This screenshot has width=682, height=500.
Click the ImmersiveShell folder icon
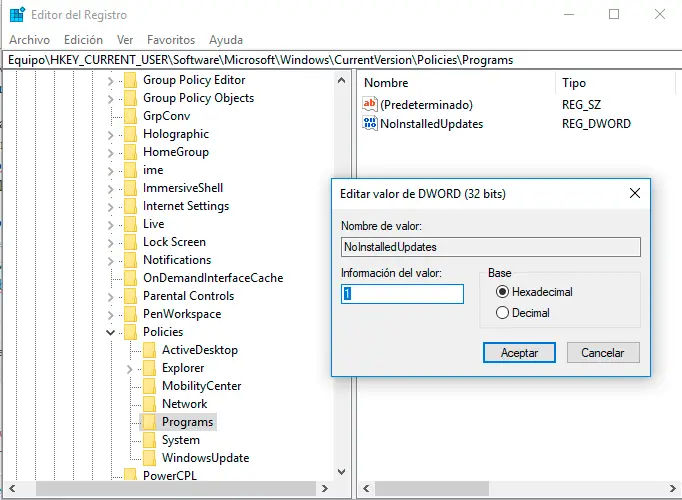[130, 188]
